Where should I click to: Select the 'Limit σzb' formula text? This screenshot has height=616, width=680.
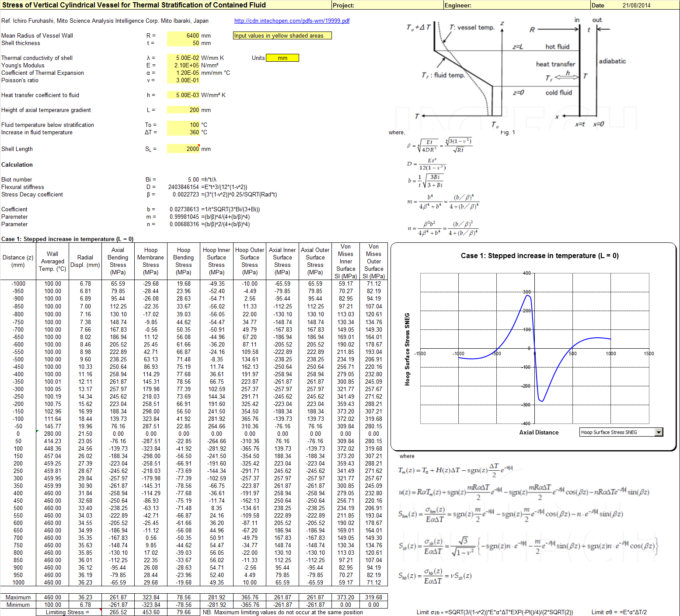[495, 612]
